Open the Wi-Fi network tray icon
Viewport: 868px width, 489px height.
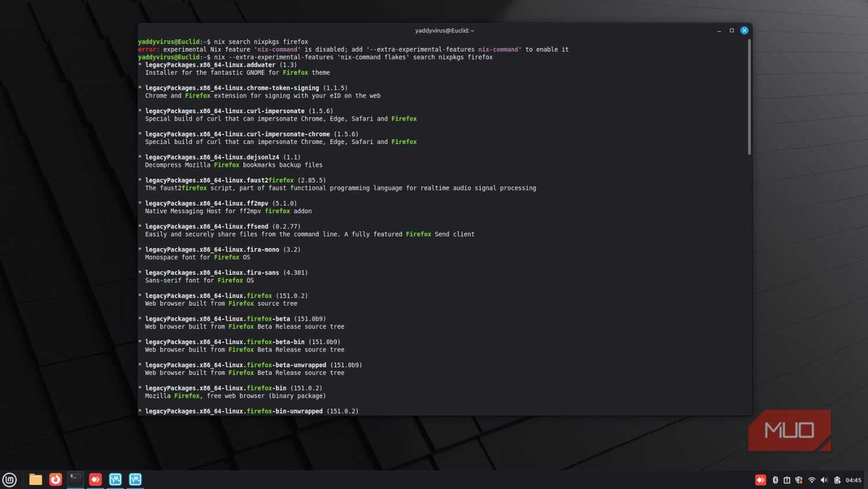[x=812, y=480]
